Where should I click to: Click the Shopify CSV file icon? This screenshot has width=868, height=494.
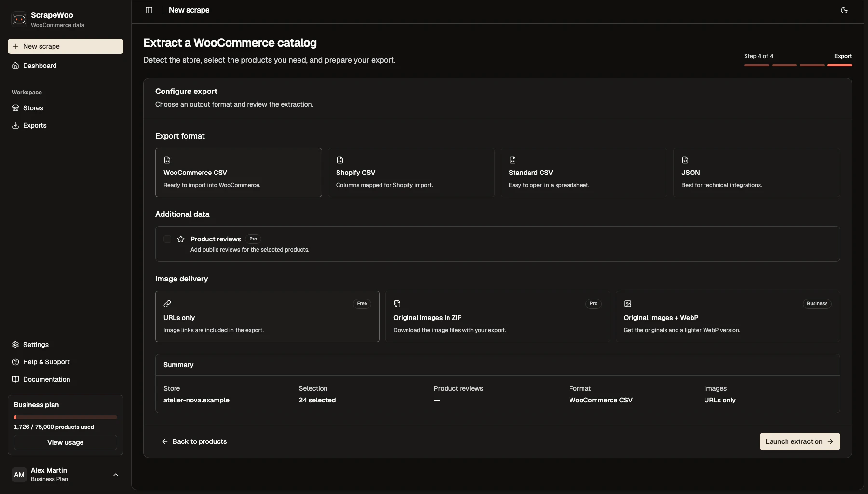340,160
